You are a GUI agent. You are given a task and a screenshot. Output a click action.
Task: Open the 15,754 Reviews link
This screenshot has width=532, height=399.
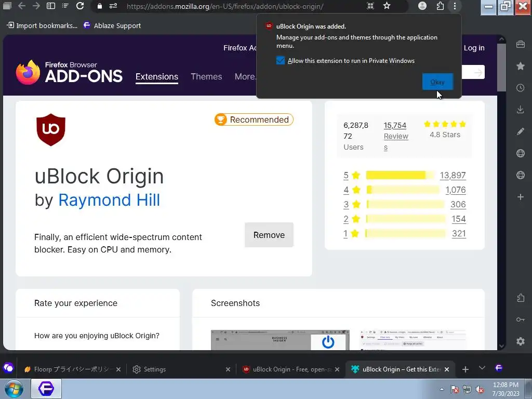coord(396,136)
